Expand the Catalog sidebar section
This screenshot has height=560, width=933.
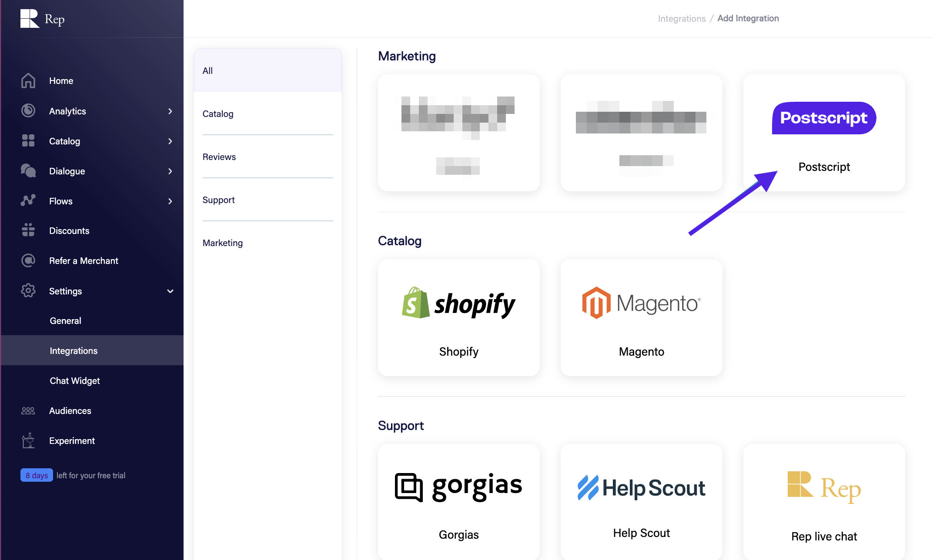click(x=170, y=141)
